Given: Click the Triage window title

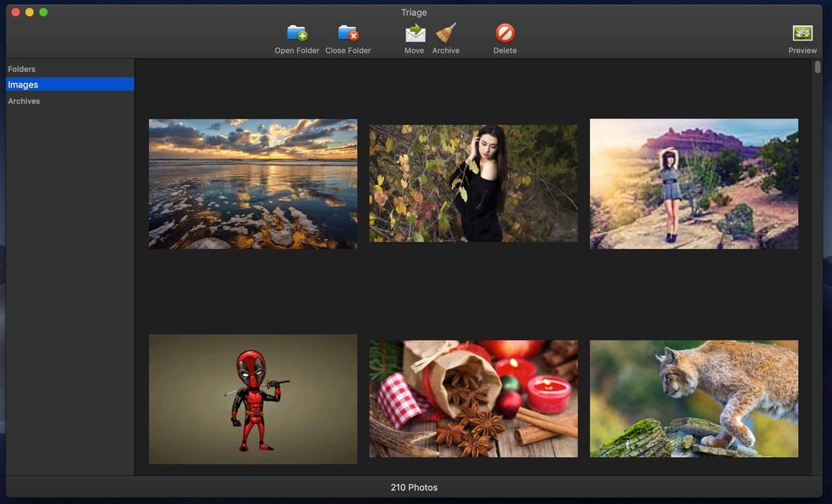Looking at the screenshot, I should [414, 12].
